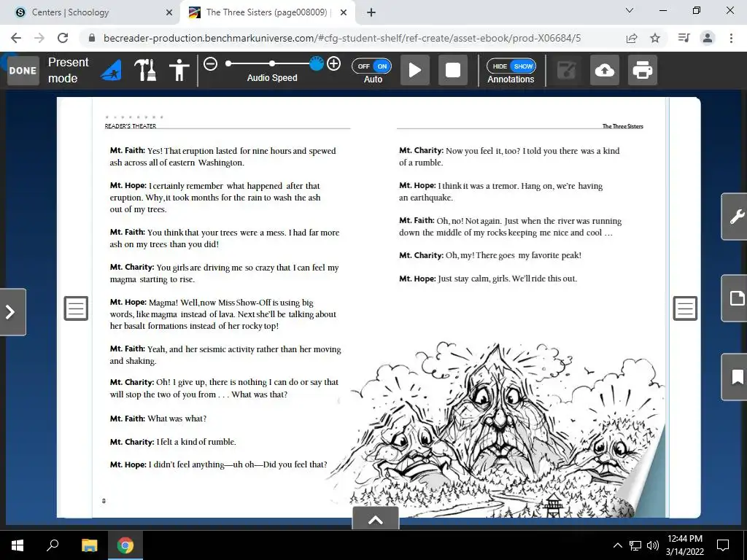Open the accessibility person icon

(179, 71)
